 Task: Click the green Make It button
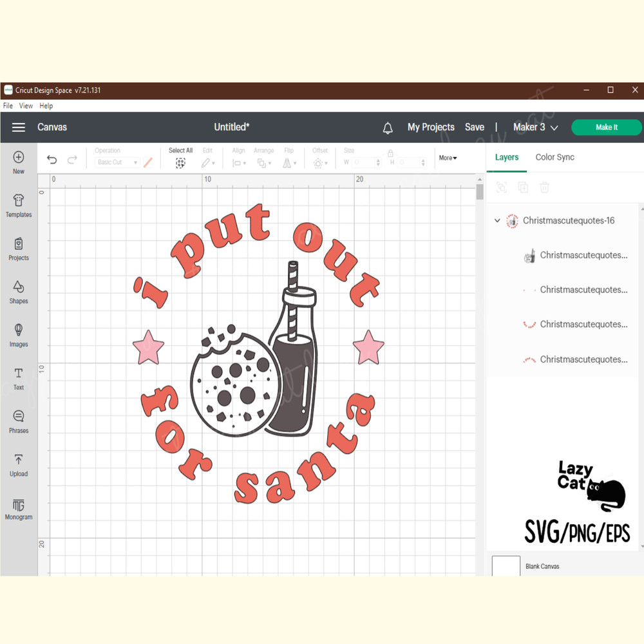point(606,128)
